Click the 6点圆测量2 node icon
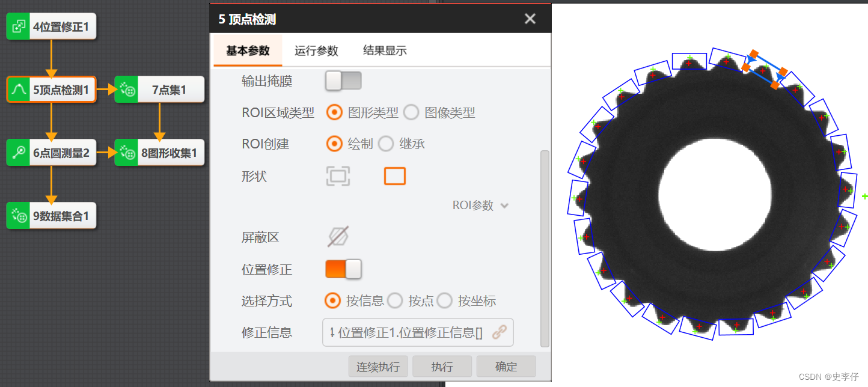 pos(19,153)
